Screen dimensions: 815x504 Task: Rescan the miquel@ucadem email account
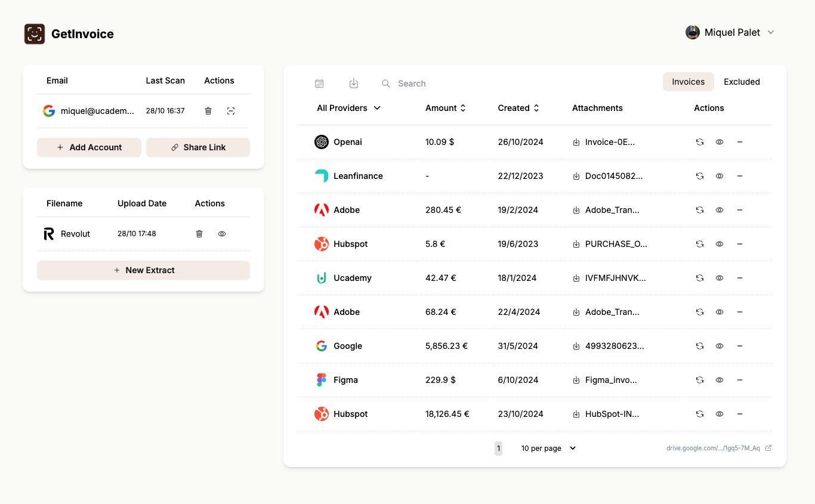[x=231, y=110]
